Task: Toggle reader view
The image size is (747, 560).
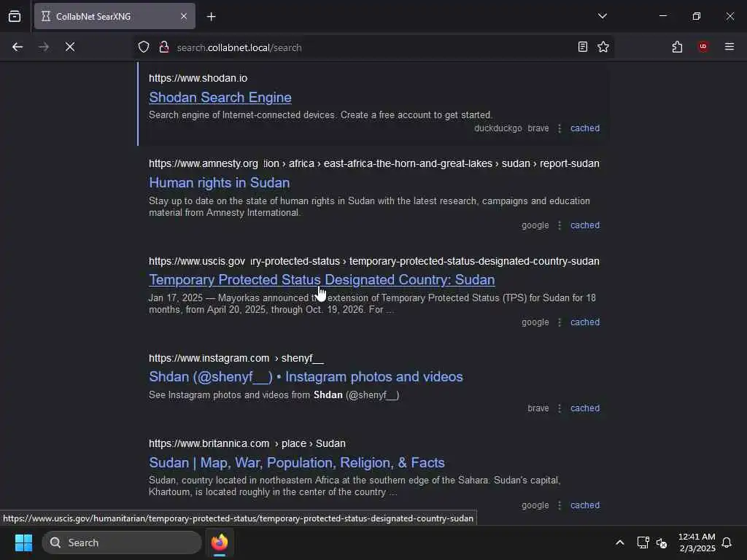Action: pos(583,47)
